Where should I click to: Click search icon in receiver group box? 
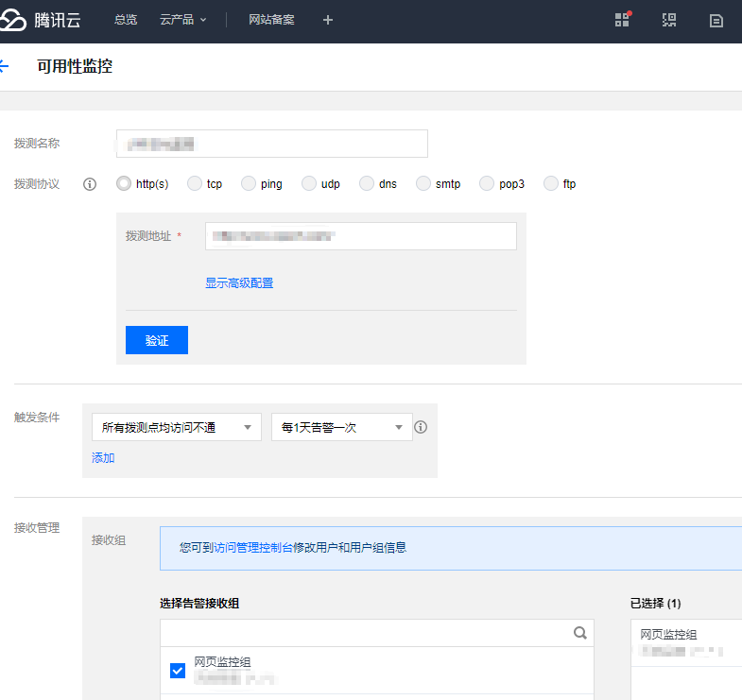pyautogui.click(x=580, y=633)
